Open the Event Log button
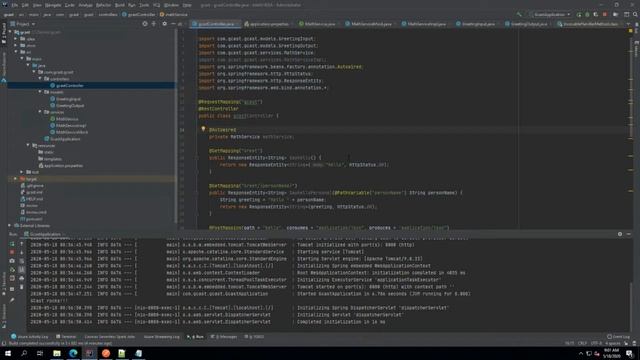The image size is (640, 360). [618, 337]
